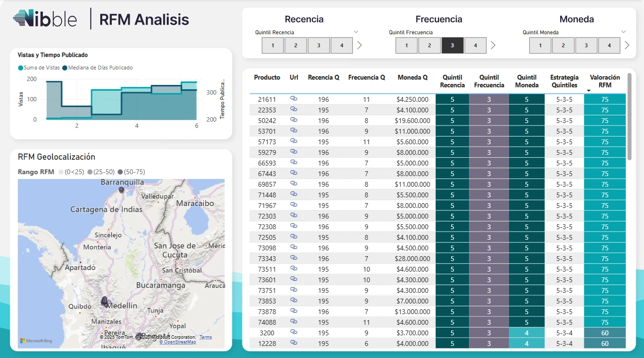The width and height of the screenshot is (644, 358).
Task: Expand the Quintil Recencia dropdown chevron
Action: click(356, 32)
